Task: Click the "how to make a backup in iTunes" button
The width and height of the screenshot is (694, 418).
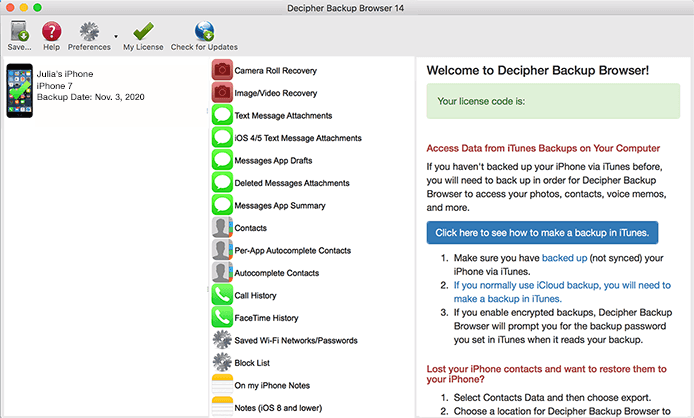Action: click(x=542, y=232)
